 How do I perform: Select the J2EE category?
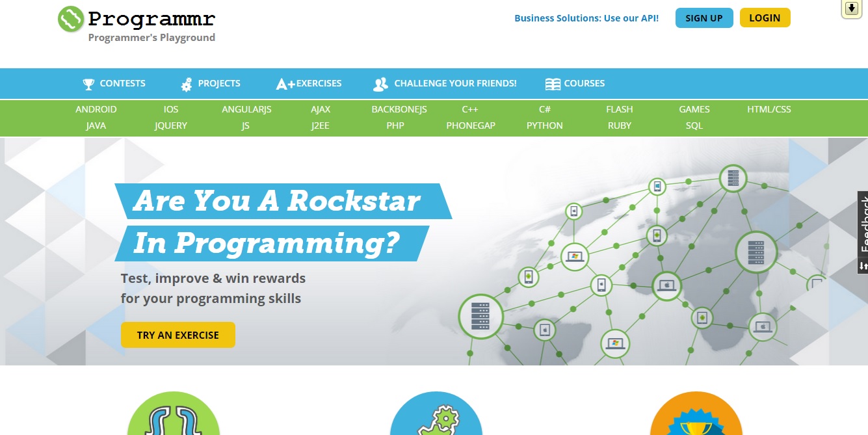321,125
